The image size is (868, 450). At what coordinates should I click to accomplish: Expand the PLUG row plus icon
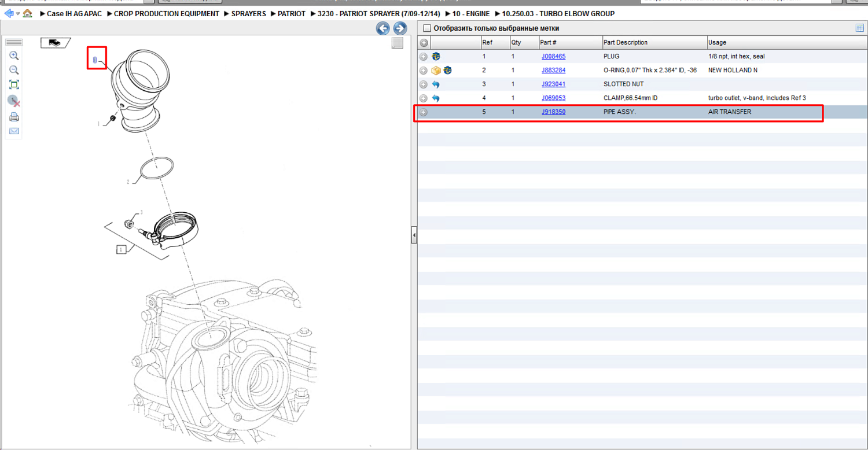(424, 57)
